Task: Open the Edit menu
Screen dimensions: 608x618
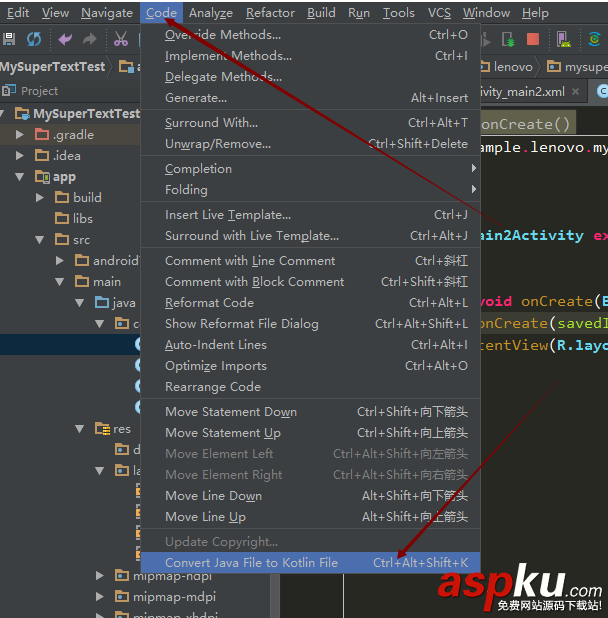Action: tap(18, 13)
